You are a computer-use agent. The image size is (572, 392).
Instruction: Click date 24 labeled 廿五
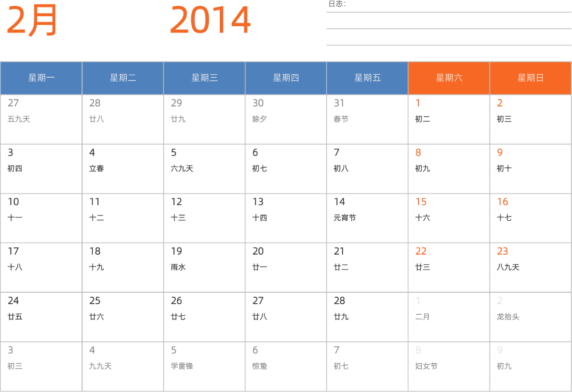click(x=41, y=317)
